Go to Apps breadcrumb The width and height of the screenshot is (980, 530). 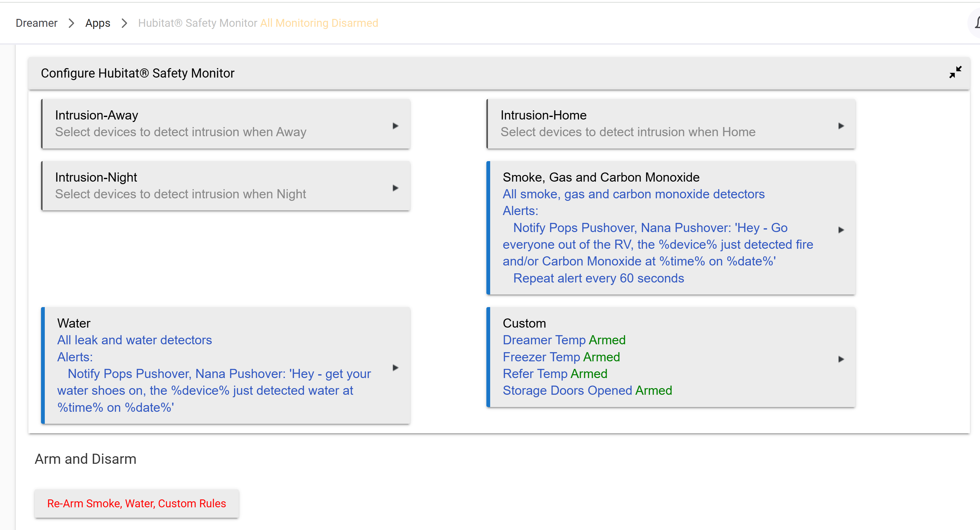click(x=97, y=23)
